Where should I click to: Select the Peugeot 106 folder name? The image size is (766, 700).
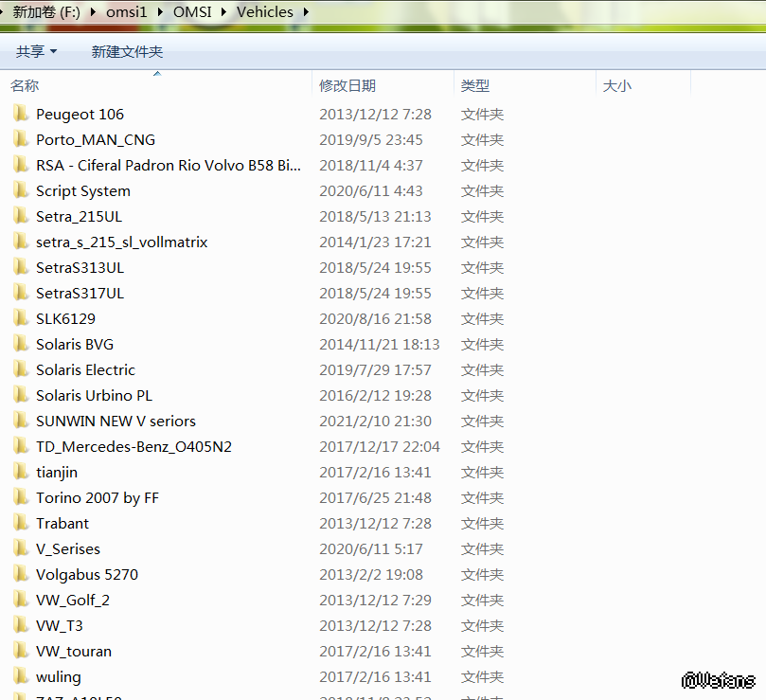click(x=80, y=114)
